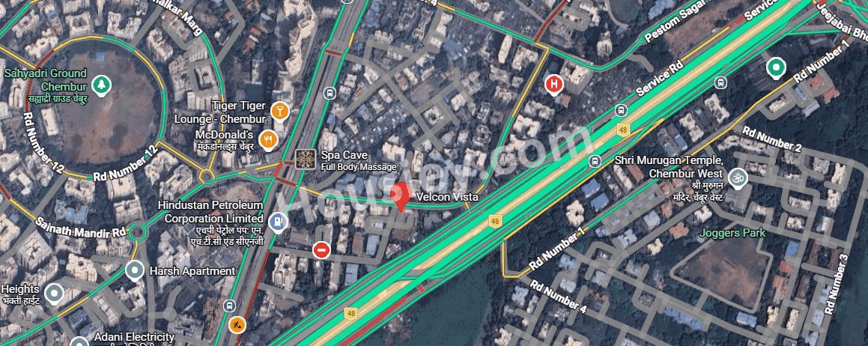Select the red no-entry road closure icon

tap(321, 250)
